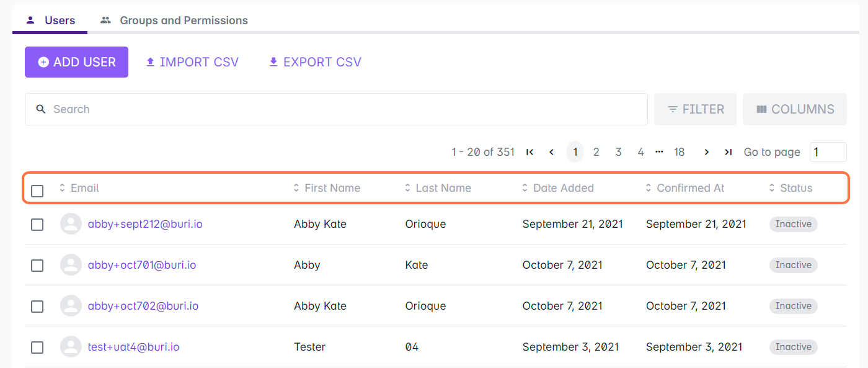Open the abby+oct702@buri.io user link
This screenshot has width=868, height=368.
point(143,306)
